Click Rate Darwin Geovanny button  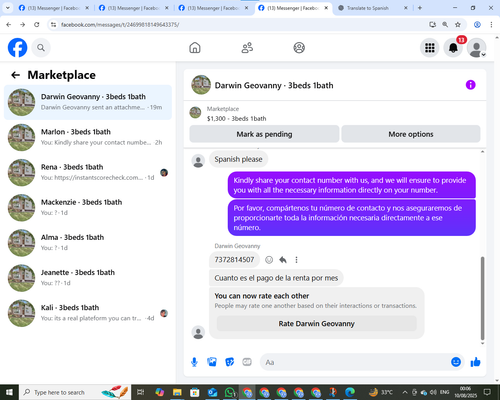317,323
